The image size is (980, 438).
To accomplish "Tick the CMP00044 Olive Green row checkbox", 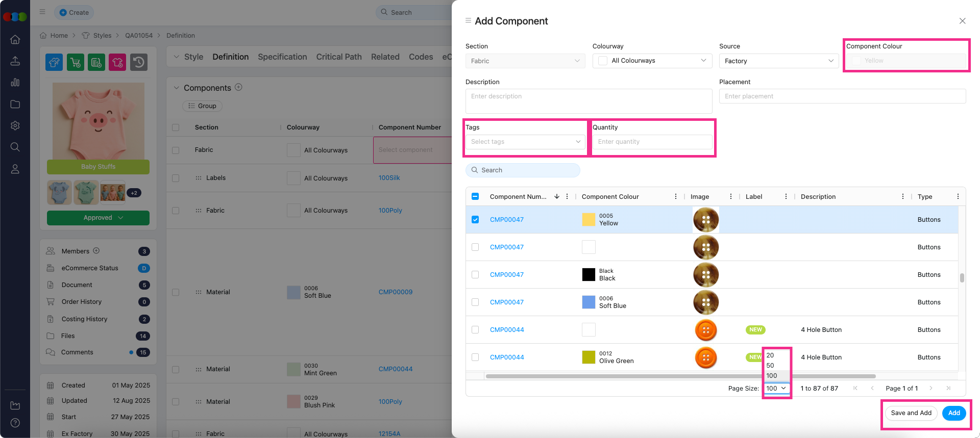I will point(475,357).
